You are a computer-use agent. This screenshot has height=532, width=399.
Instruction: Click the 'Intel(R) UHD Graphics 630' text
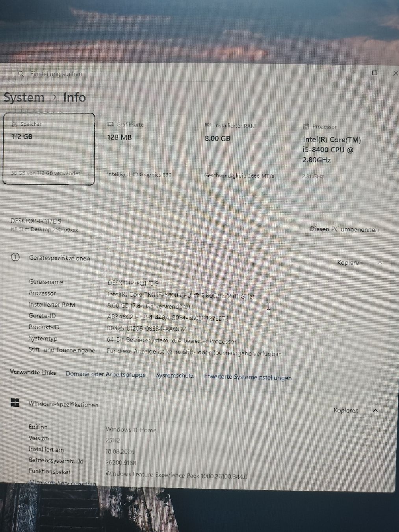139,174
